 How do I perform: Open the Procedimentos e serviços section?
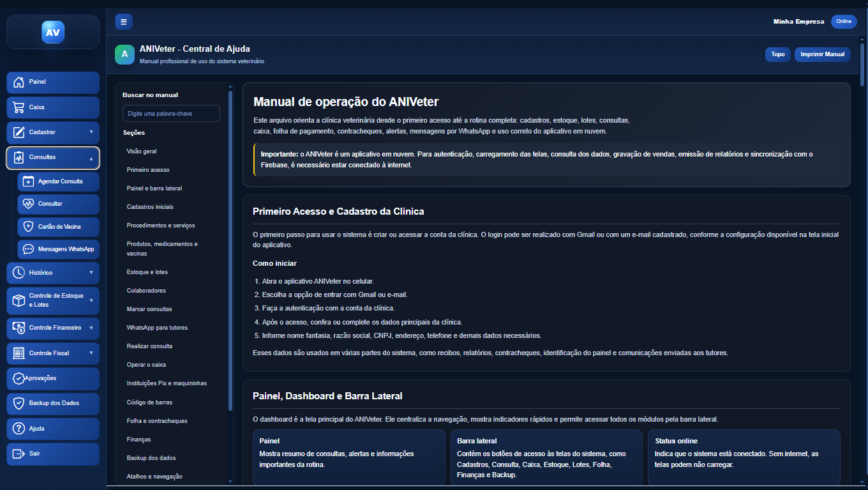click(161, 226)
